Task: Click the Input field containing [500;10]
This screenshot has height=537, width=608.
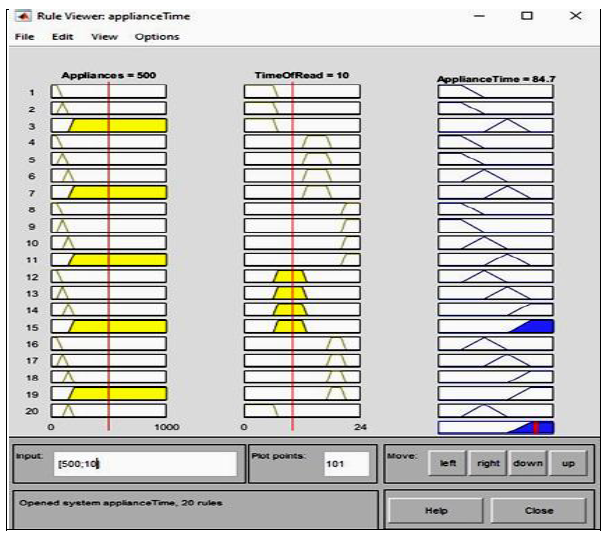Action: [x=145, y=464]
